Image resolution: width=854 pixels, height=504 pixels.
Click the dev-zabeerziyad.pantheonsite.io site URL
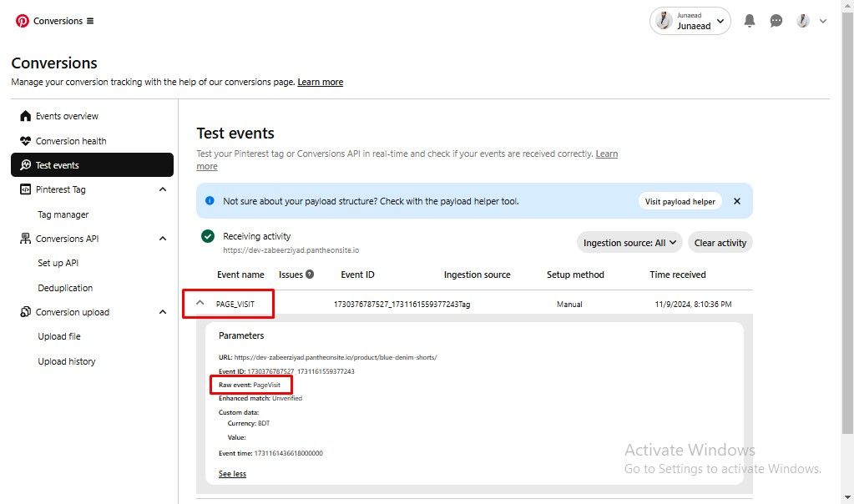coord(291,250)
